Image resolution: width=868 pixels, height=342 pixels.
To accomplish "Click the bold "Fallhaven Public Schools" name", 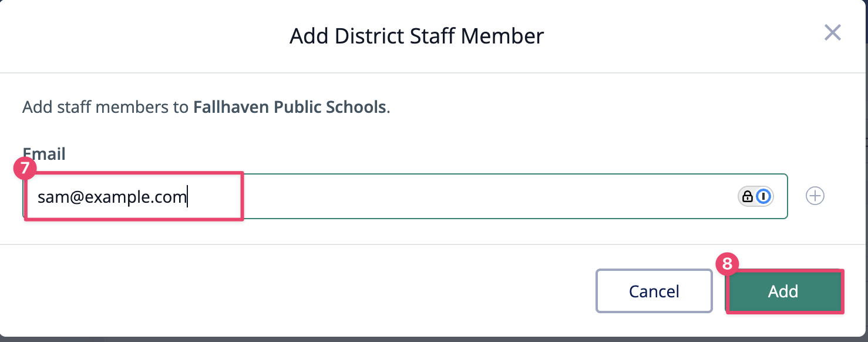I will 290,108.
